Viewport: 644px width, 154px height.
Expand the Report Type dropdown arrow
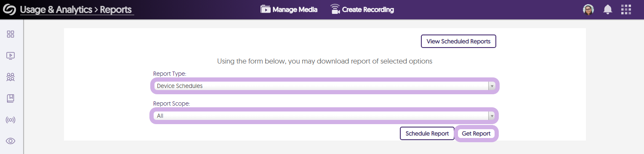[492, 86]
